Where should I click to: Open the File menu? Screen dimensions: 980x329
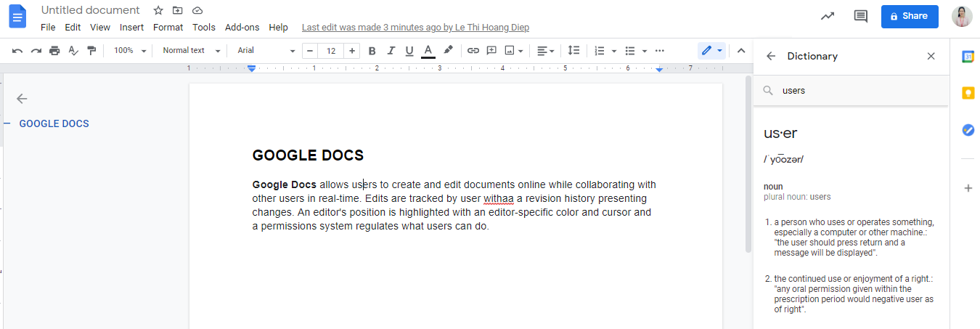(48, 28)
